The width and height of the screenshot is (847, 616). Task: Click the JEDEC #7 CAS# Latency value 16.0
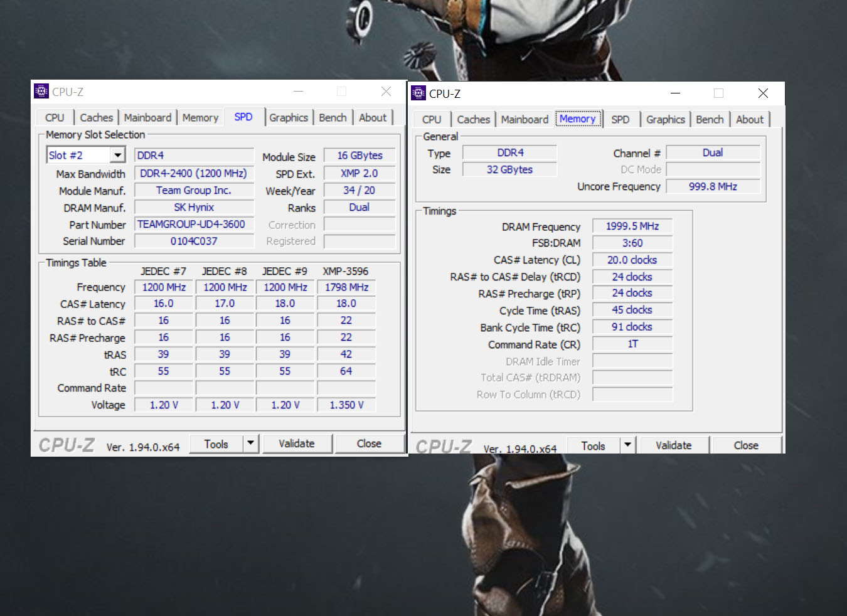(x=164, y=303)
